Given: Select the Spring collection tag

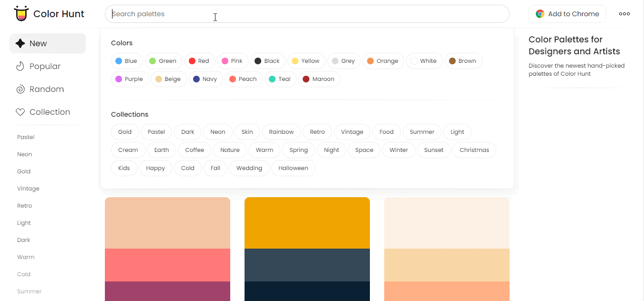Looking at the screenshot, I should pos(298,150).
